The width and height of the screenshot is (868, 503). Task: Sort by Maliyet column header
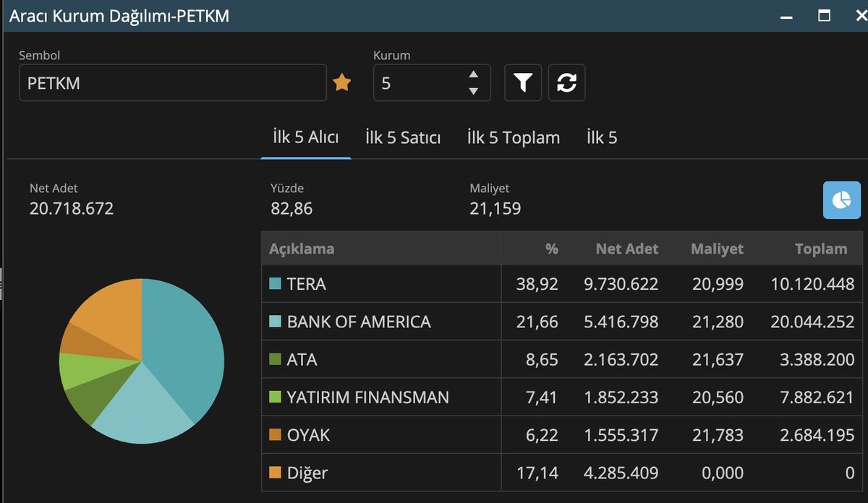tap(717, 249)
